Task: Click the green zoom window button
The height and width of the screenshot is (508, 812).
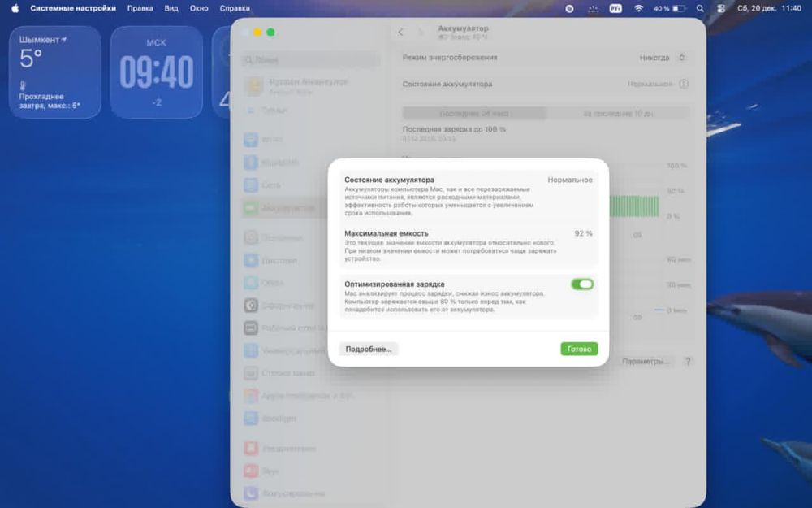Action: (x=270, y=33)
